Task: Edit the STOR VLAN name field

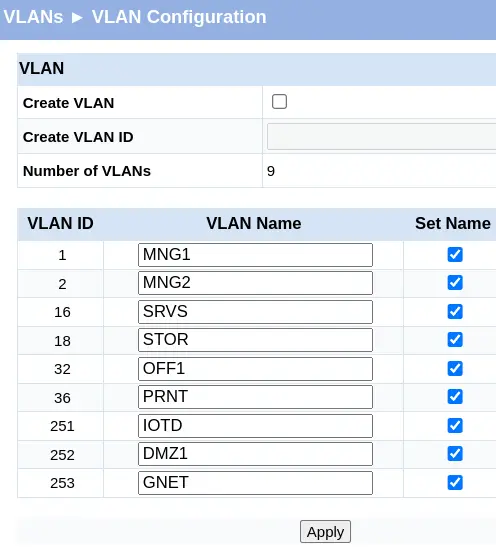Action: tap(256, 340)
